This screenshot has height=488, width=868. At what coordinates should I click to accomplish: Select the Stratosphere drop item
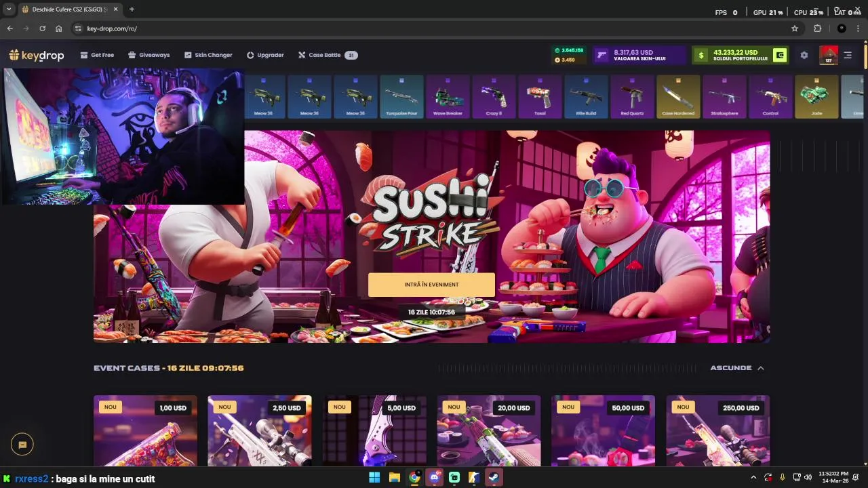click(724, 96)
